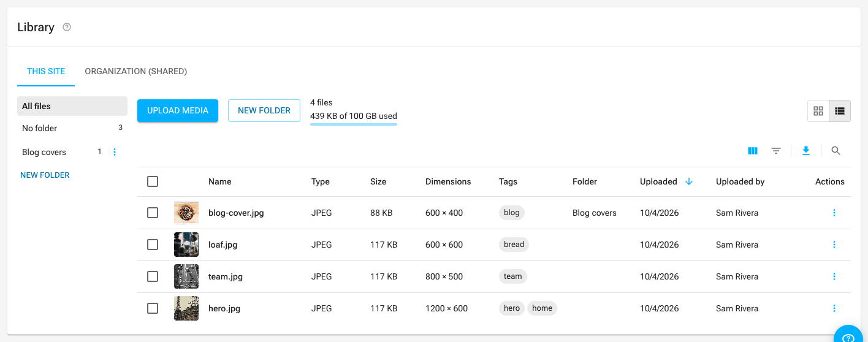Click the outlined NEW FOLDER button
This screenshot has height=342, width=868.
point(264,110)
